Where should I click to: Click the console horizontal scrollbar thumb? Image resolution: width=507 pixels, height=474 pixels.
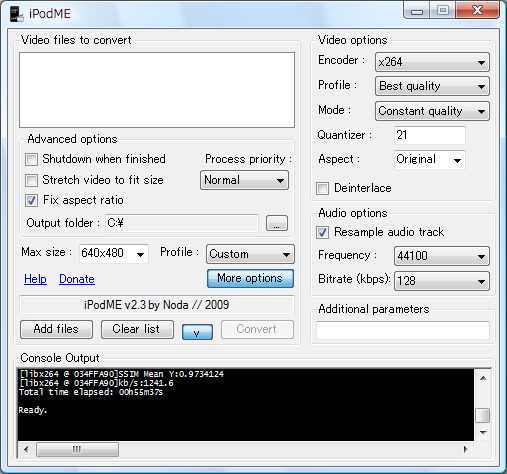[x=77, y=449]
